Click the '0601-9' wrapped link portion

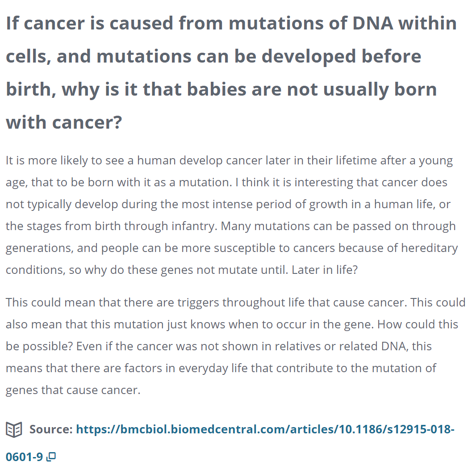[24, 457]
